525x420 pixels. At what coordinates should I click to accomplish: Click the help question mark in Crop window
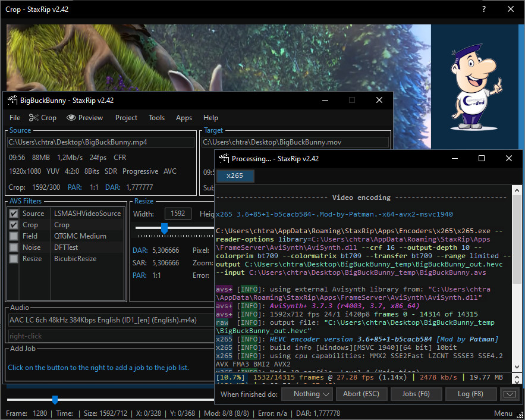pyautogui.click(x=484, y=9)
